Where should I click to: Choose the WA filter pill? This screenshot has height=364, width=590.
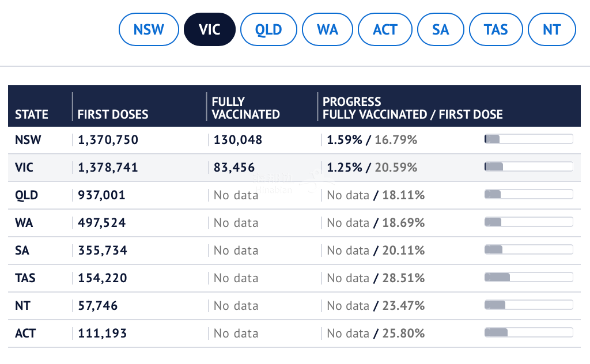pyautogui.click(x=327, y=29)
